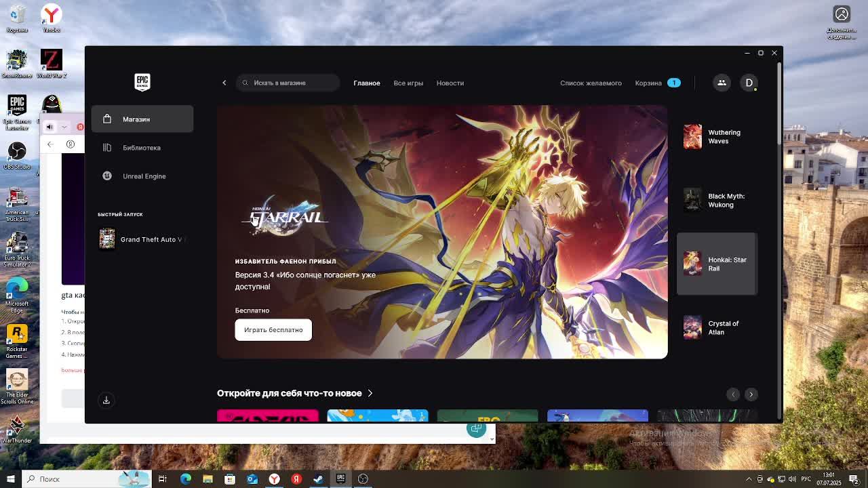Open the Microsoft Edge desktop shortcut
Screen dimensions: 868x488
coord(17,296)
